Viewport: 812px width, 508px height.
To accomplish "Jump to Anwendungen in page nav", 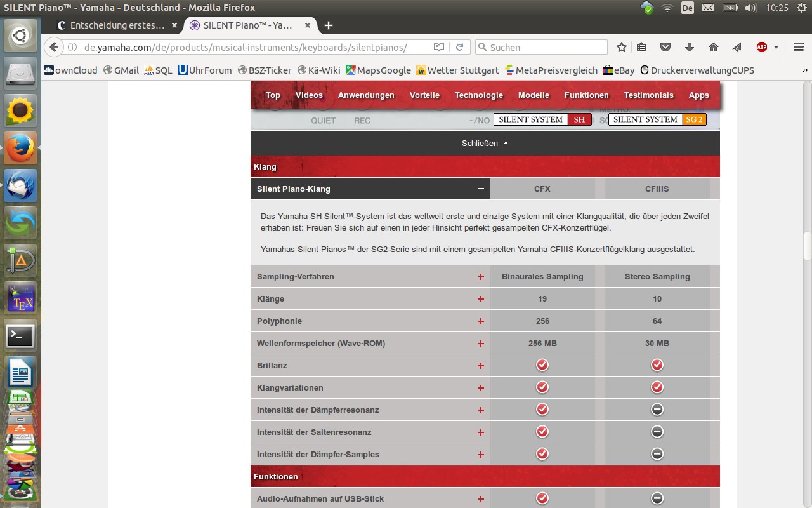I will click(366, 95).
